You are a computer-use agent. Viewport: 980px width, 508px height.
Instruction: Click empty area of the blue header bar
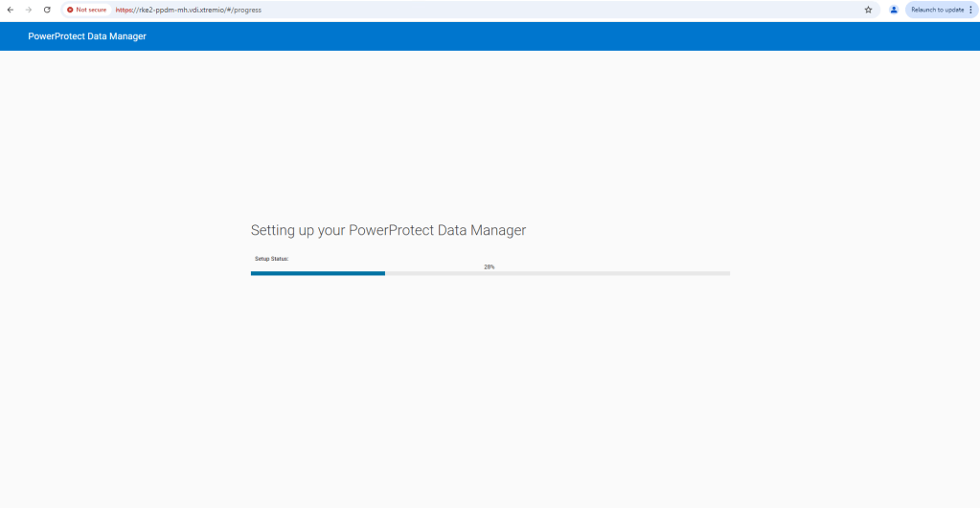click(575, 36)
